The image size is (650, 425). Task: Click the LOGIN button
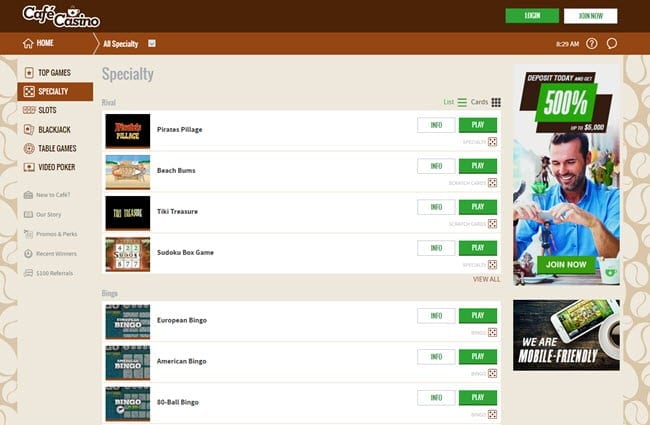(x=532, y=16)
